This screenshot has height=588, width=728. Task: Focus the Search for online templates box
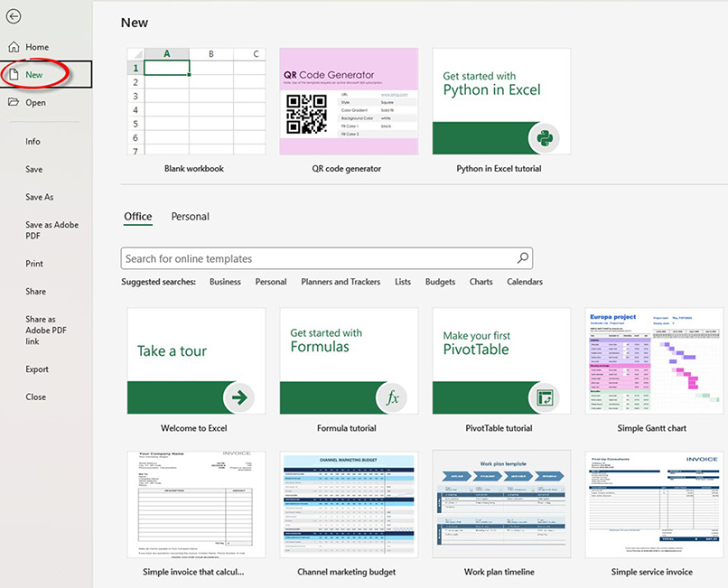(x=326, y=258)
